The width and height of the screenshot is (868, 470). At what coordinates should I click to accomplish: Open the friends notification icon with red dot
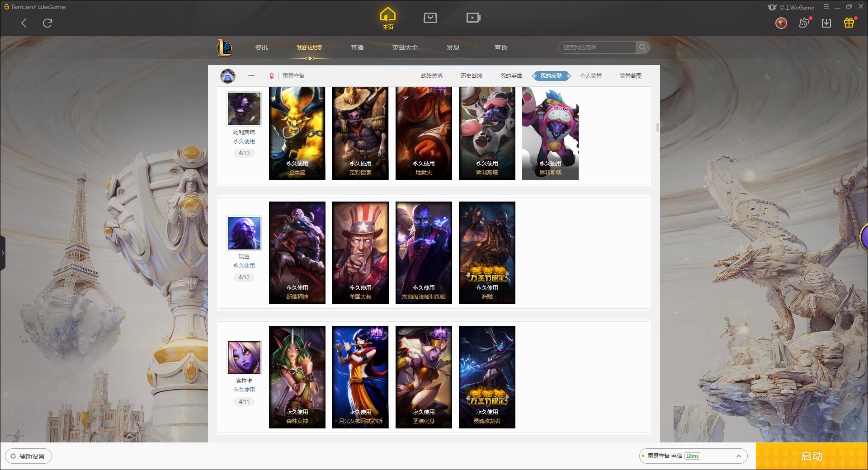click(804, 23)
